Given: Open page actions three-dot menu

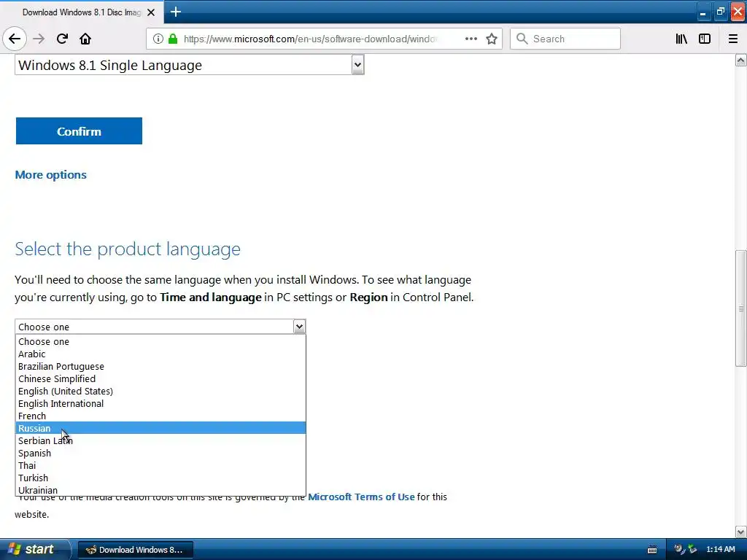Looking at the screenshot, I should coord(471,39).
